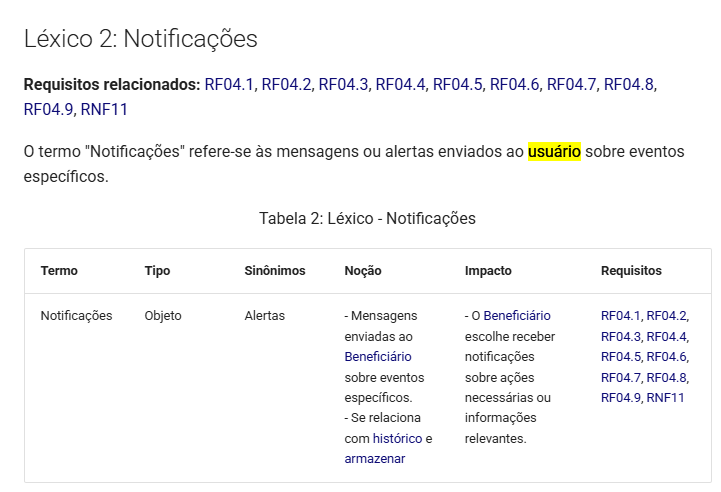Open RF04.7 in related requirements line
The height and width of the screenshot is (492, 721).
pyautogui.click(x=571, y=85)
